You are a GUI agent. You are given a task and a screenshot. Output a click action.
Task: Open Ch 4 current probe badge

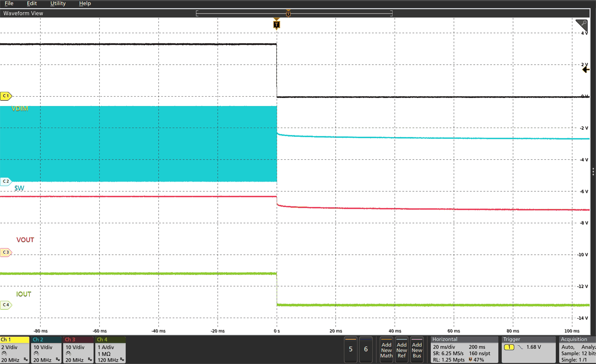[x=111, y=350]
